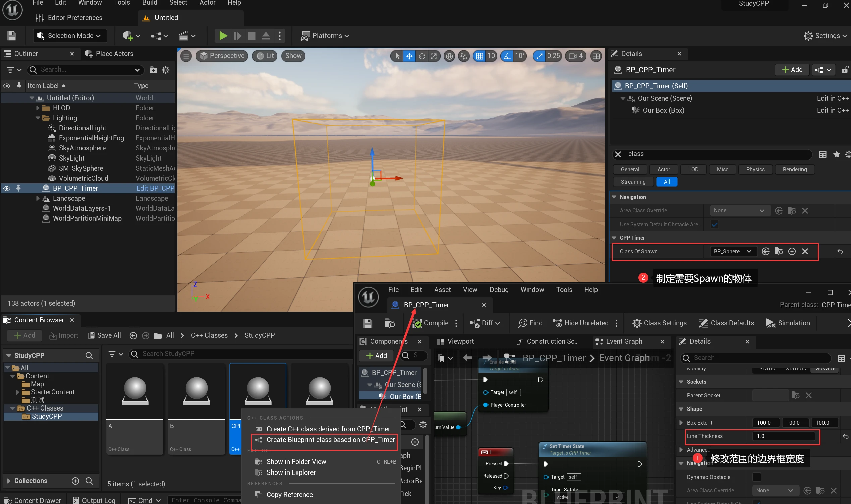
Task: Toggle grid snapping icon in viewport
Action: tap(479, 56)
